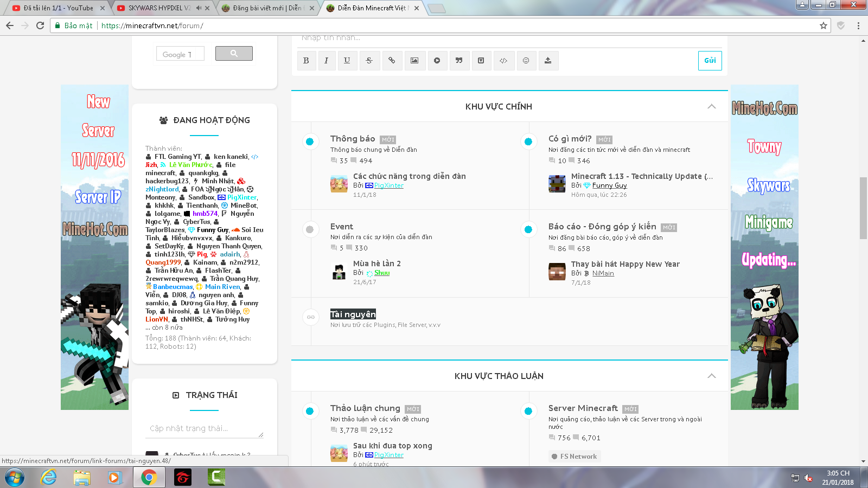Show the remaining 8 online members
868x488 pixels.
(164, 328)
